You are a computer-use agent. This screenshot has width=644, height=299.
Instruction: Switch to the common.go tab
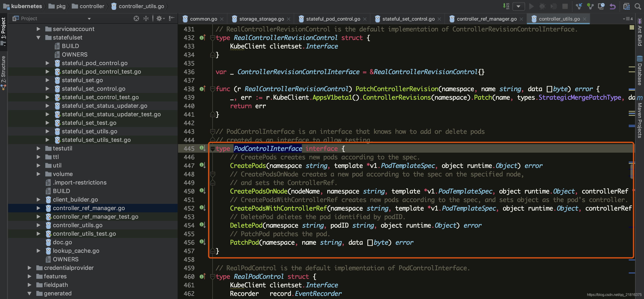pyautogui.click(x=203, y=19)
